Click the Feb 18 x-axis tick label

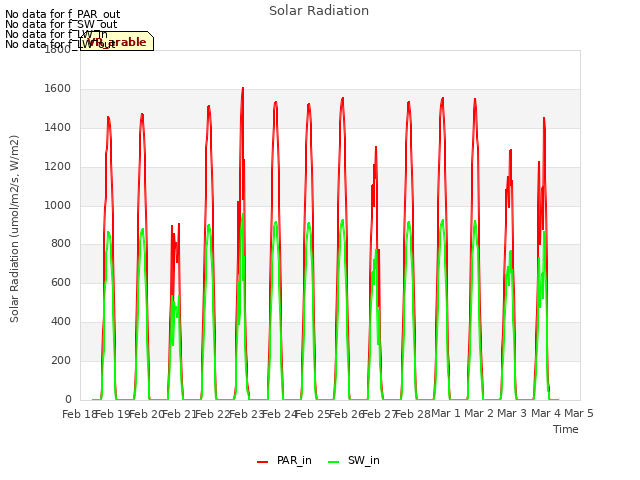79,414
